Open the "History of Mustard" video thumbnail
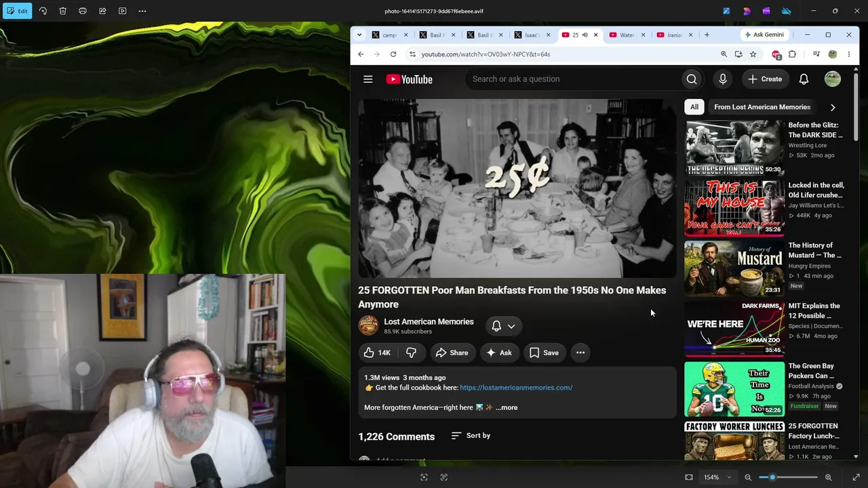Screen dimensions: 868x488 pos(734,268)
